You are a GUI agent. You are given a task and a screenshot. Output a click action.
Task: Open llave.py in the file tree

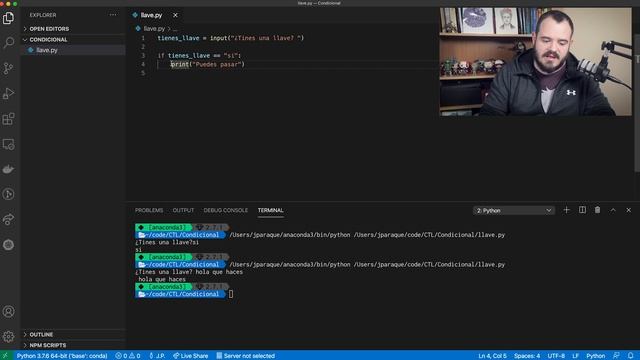pos(47,50)
